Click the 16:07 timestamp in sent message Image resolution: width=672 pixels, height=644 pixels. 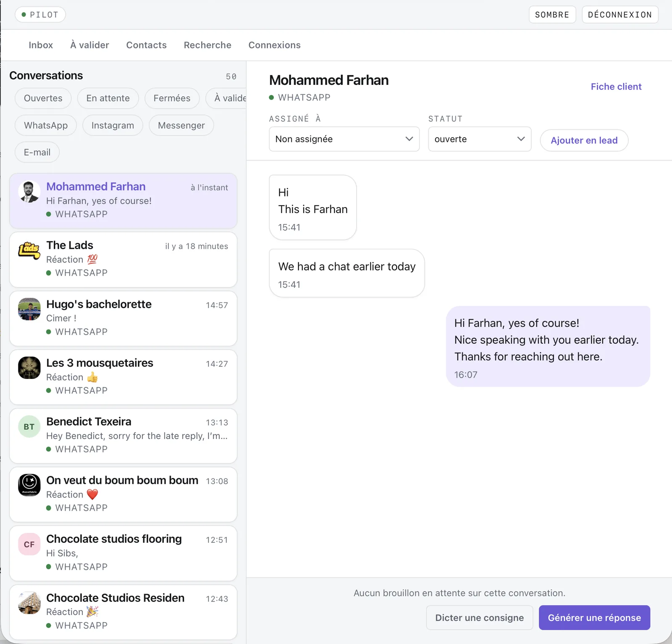(466, 375)
